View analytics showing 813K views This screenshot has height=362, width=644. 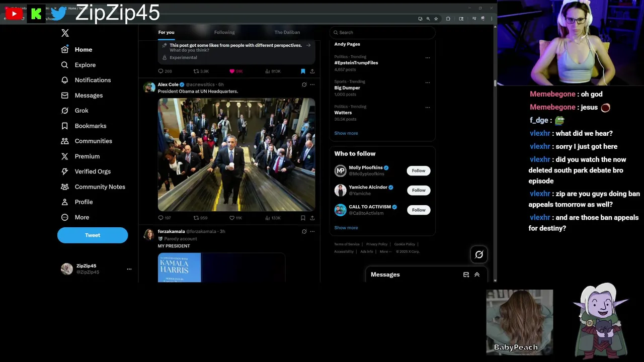[273, 71]
